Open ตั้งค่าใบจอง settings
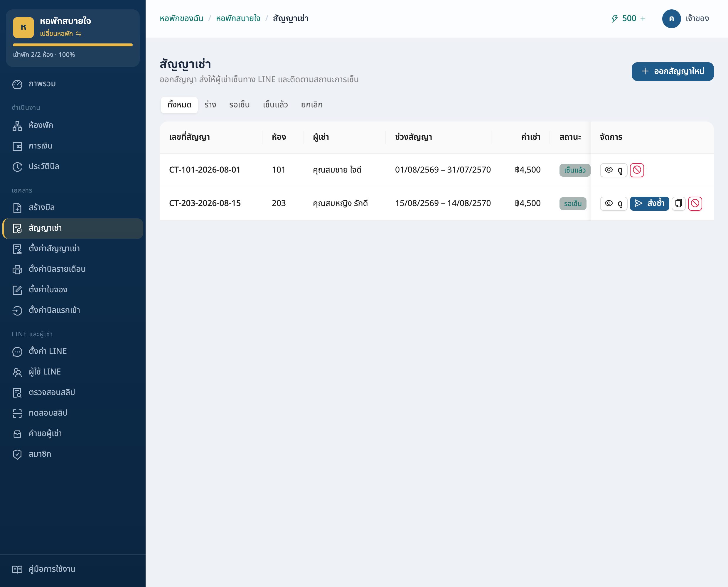Screen dimensions: 728x587 click(x=73, y=290)
